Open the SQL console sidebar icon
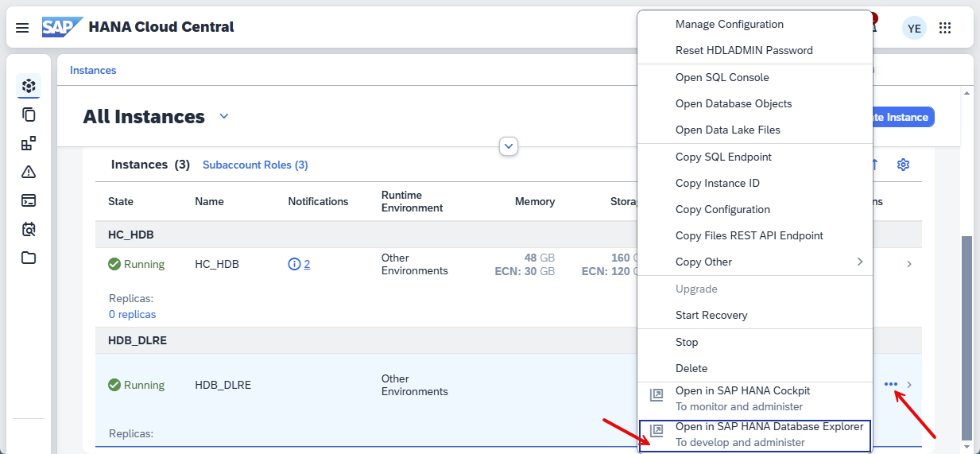This screenshot has height=454, width=980. pos(29,200)
